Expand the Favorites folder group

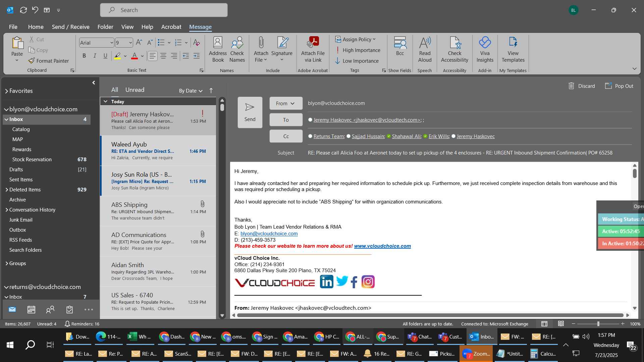point(6,91)
